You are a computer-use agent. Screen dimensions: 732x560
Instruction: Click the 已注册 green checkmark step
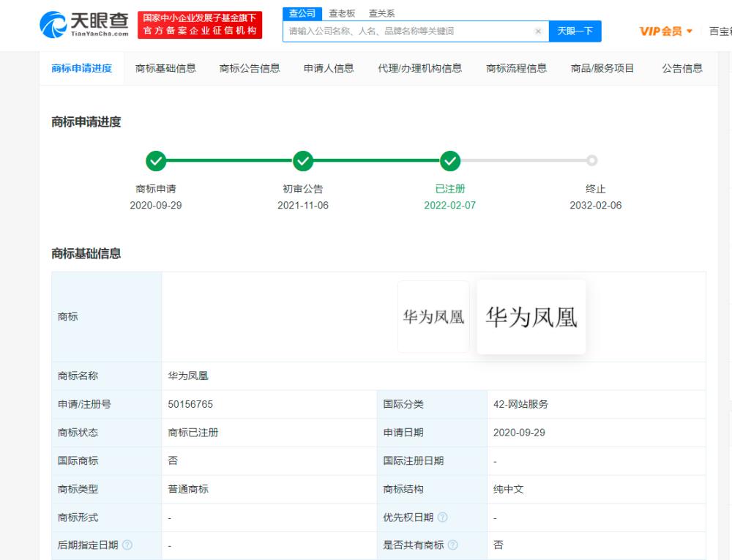450,161
